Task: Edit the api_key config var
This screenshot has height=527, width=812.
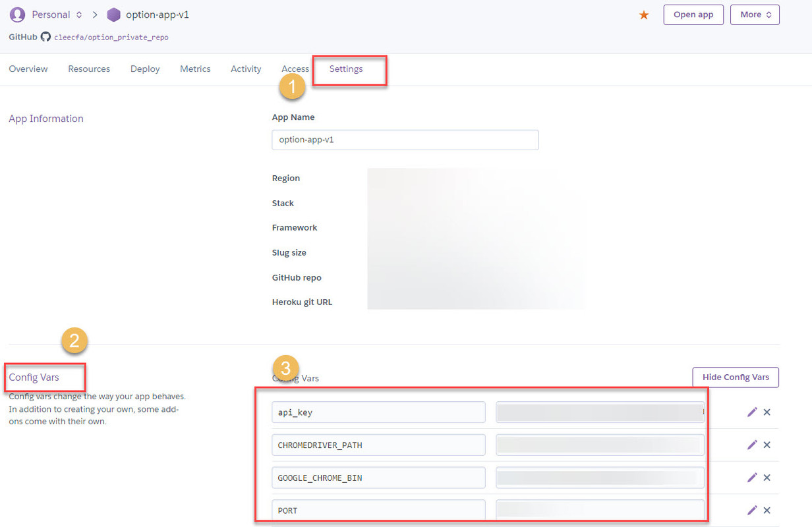Action: (x=752, y=412)
